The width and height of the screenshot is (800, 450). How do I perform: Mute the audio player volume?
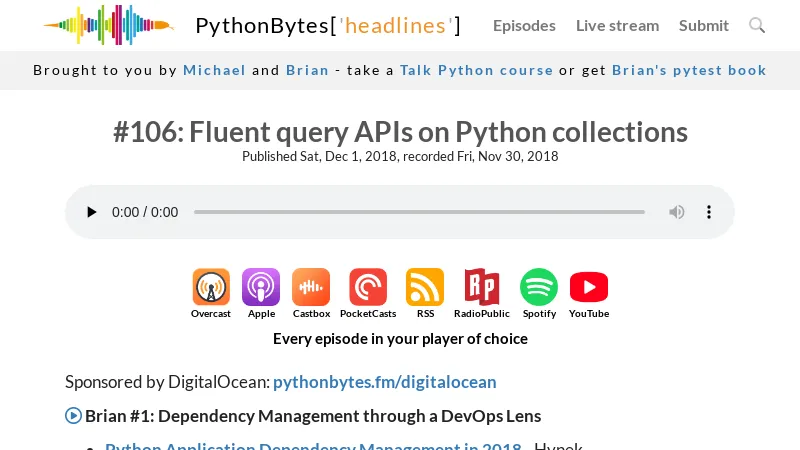click(x=677, y=212)
